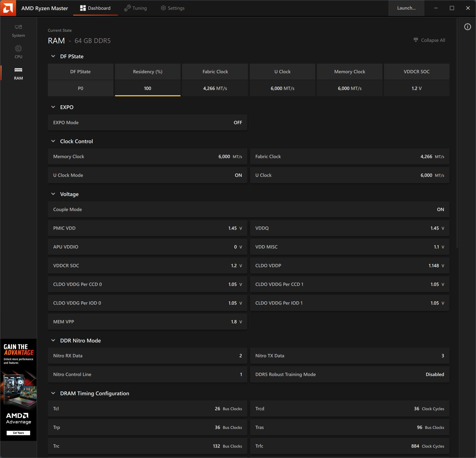
Task: Click the Trp timing row
Action: coord(148,427)
